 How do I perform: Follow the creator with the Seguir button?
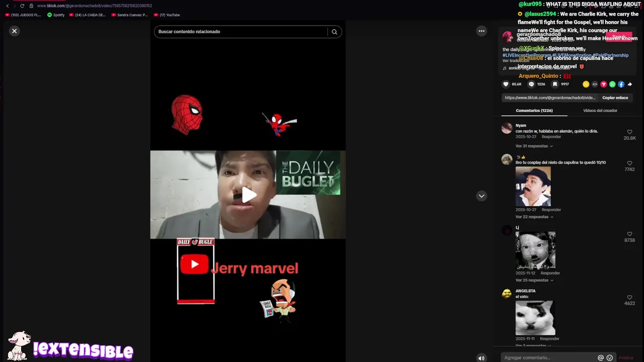tap(619, 37)
